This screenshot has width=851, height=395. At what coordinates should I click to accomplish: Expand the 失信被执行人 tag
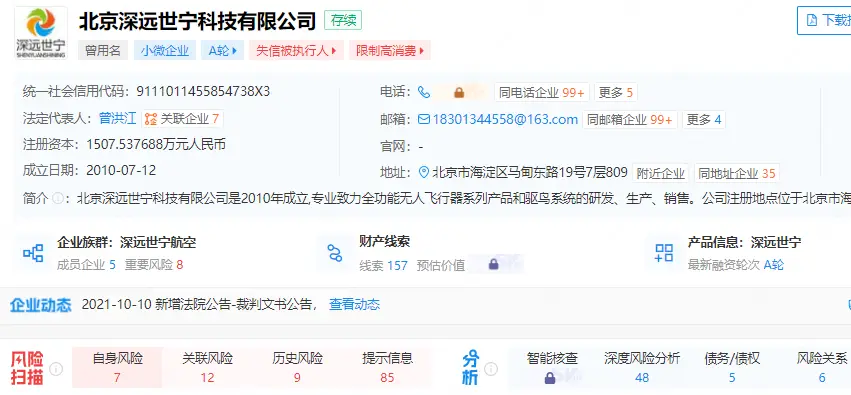point(296,50)
